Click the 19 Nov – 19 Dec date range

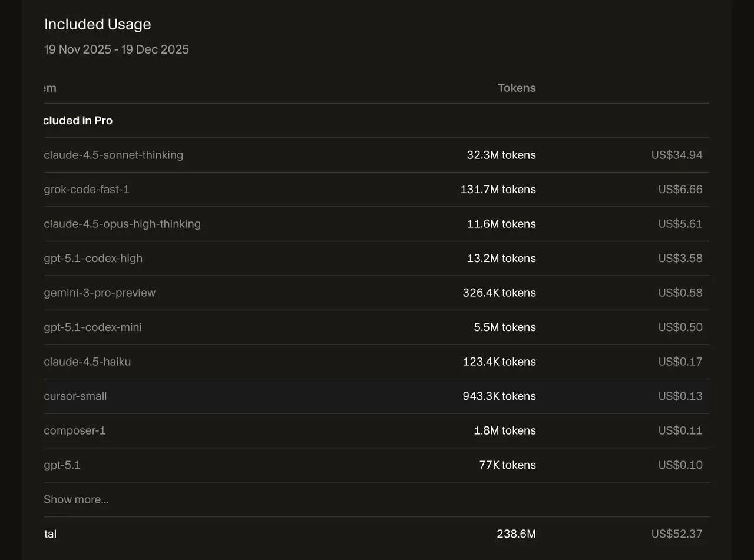(117, 49)
